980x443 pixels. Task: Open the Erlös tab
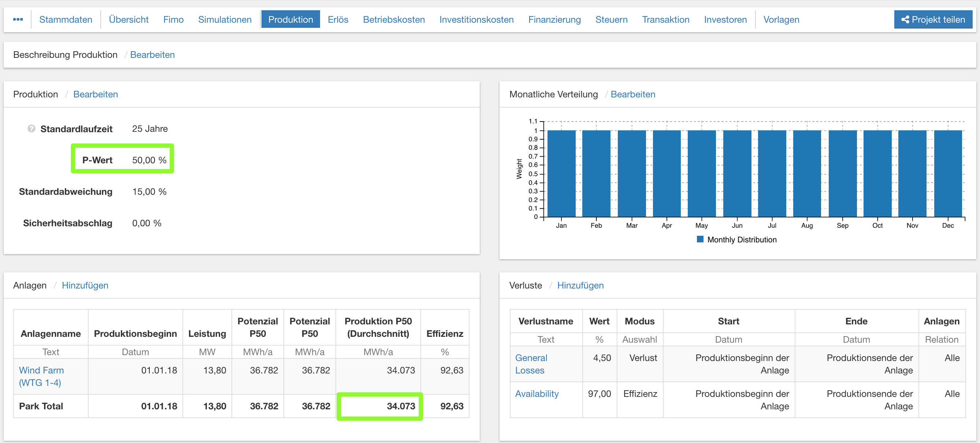(x=338, y=19)
